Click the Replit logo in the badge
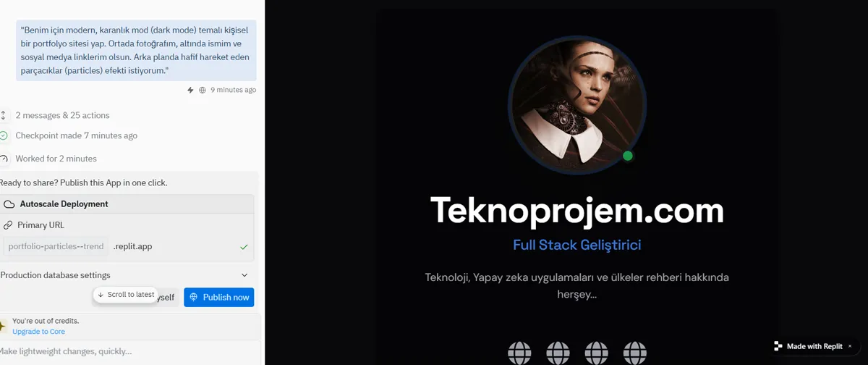868x365 pixels. [x=778, y=346]
